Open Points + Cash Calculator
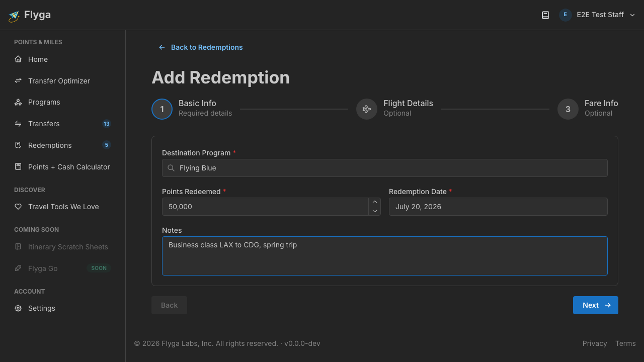Image resolution: width=644 pixels, height=362 pixels. click(62, 167)
